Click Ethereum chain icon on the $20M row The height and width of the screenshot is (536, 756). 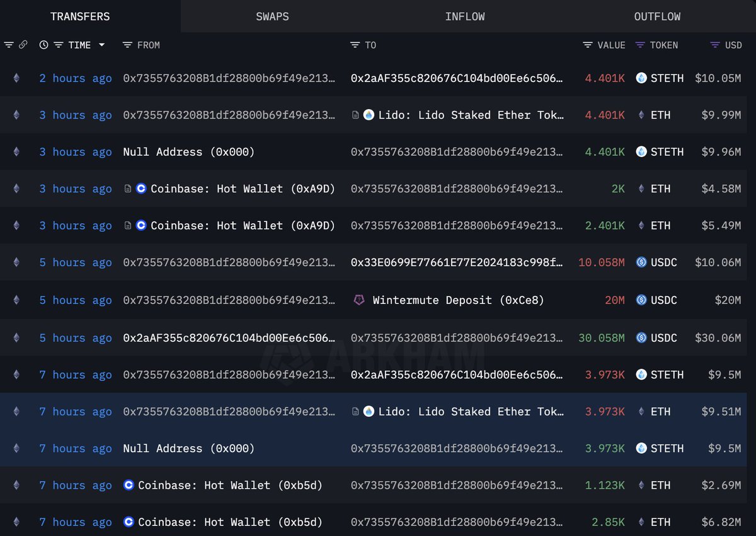coord(16,300)
